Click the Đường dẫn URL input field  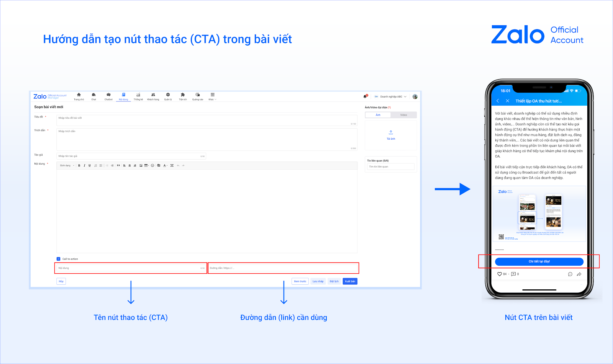tap(283, 268)
